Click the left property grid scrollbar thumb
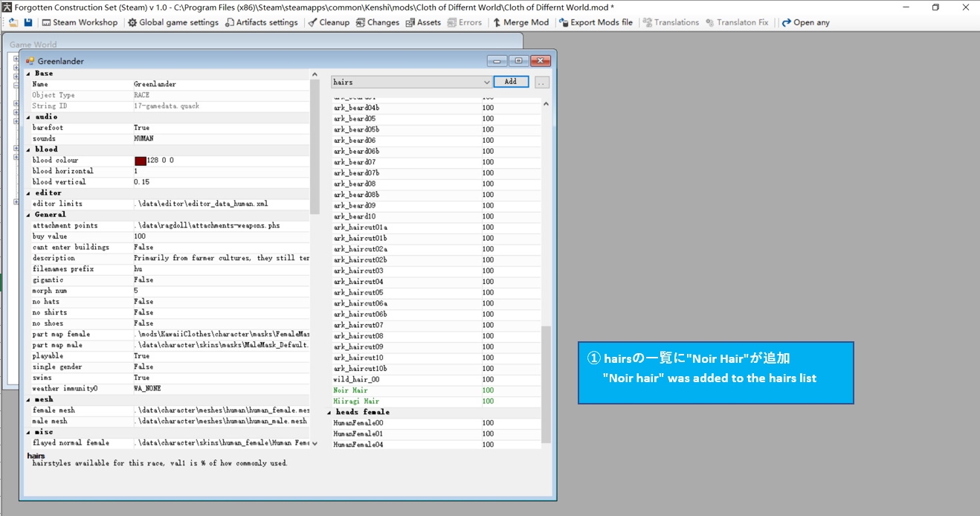 coord(315,145)
